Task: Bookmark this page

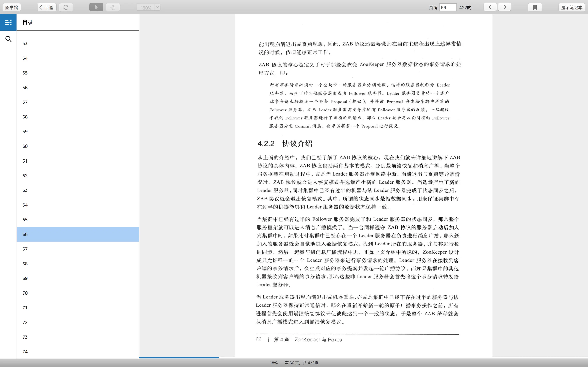Action: (x=535, y=7)
